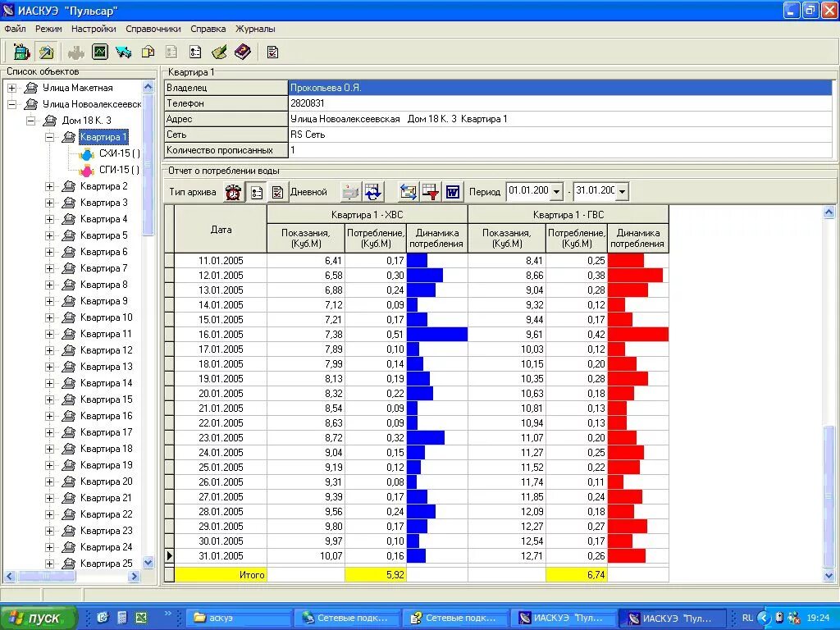Collapse the Квартира 1 tree node
Screen dimensions: 840x630
coord(50,137)
